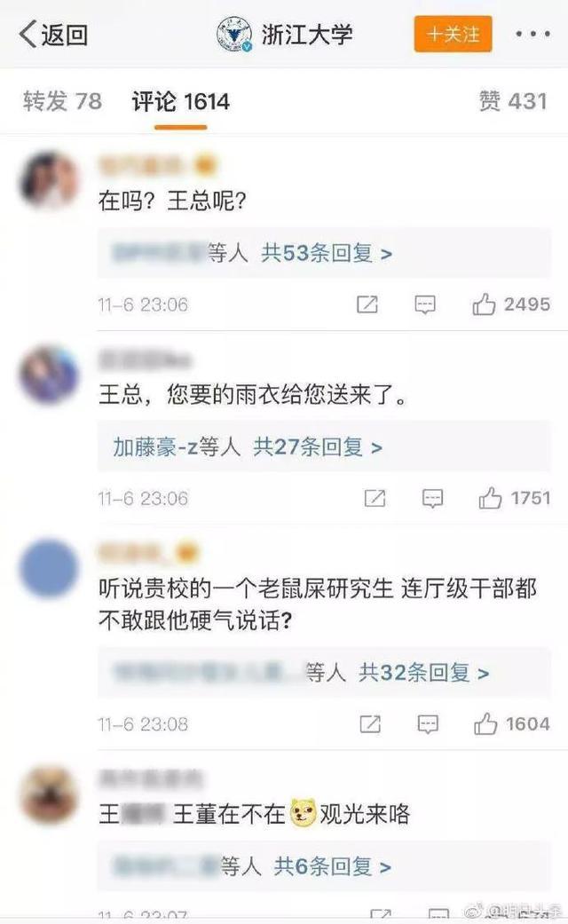
Task: Repost the comment 在吗？王总呢？
Action: pos(367,304)
